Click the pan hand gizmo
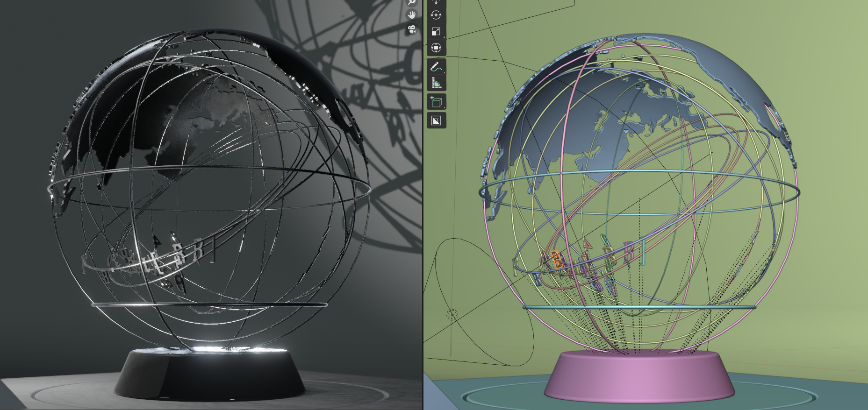Viewport: 868px width, 410px height. click(x=412, y=15)
